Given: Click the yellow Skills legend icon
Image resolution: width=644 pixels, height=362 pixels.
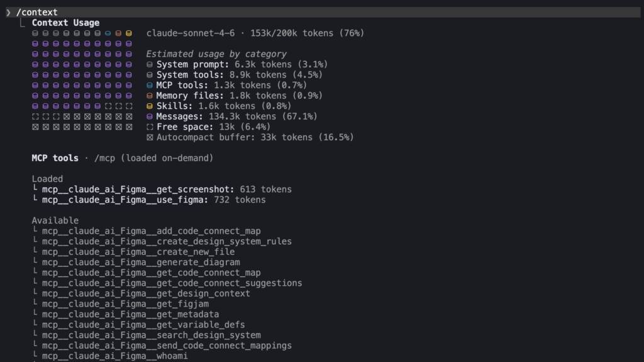Looking at the screenshot, I should click(x=150, y=106).
